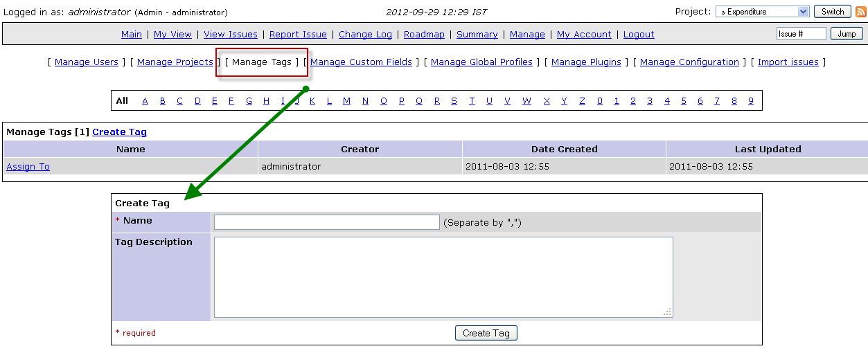Open My View

(x=172, y=35)
